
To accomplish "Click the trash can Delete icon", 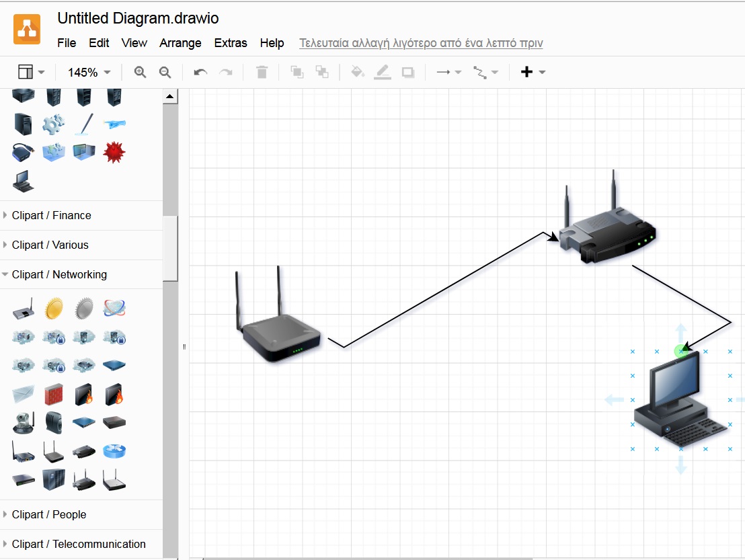I will click(262, 72).
